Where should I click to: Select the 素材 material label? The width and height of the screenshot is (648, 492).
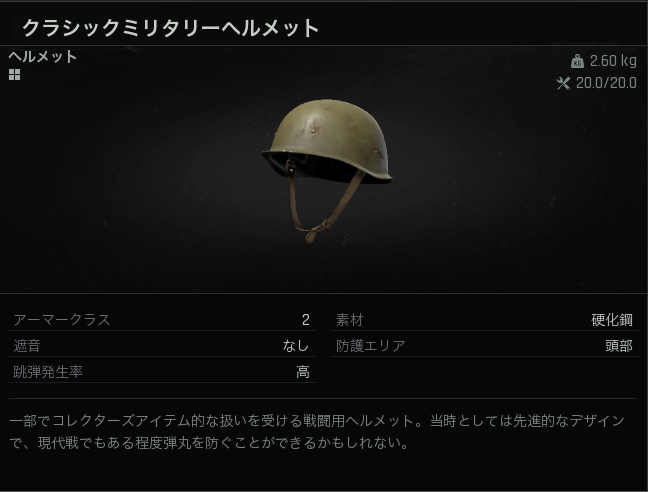[350, 320]
